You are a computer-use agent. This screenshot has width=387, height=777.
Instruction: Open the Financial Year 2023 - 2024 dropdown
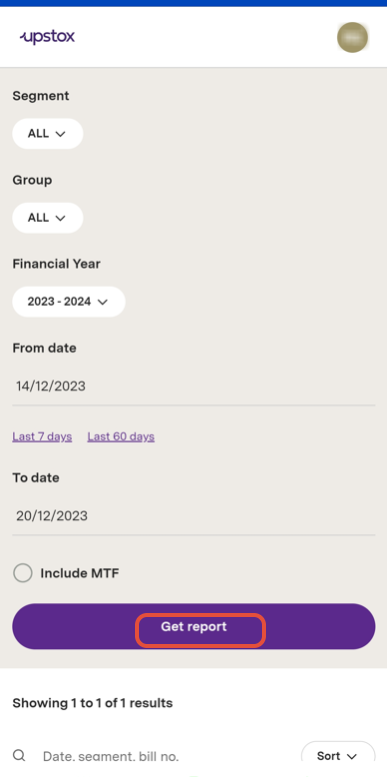coord(69,302)
